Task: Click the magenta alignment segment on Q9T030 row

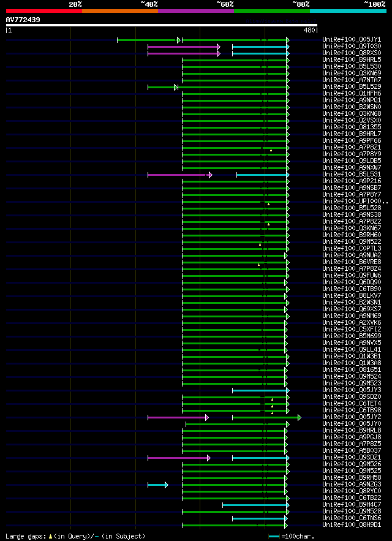Action: click(x=183, y=47)
